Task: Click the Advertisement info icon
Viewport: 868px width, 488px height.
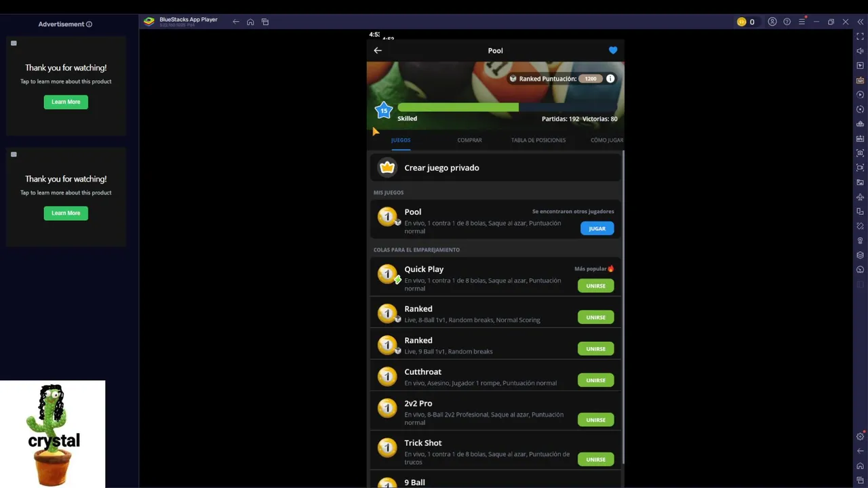Action: coord(89,24)
